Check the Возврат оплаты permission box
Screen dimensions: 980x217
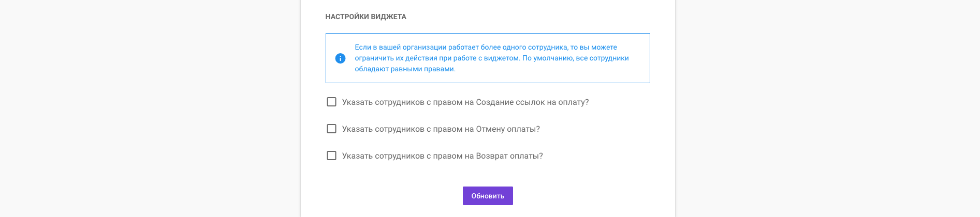(x=331, y=156)
